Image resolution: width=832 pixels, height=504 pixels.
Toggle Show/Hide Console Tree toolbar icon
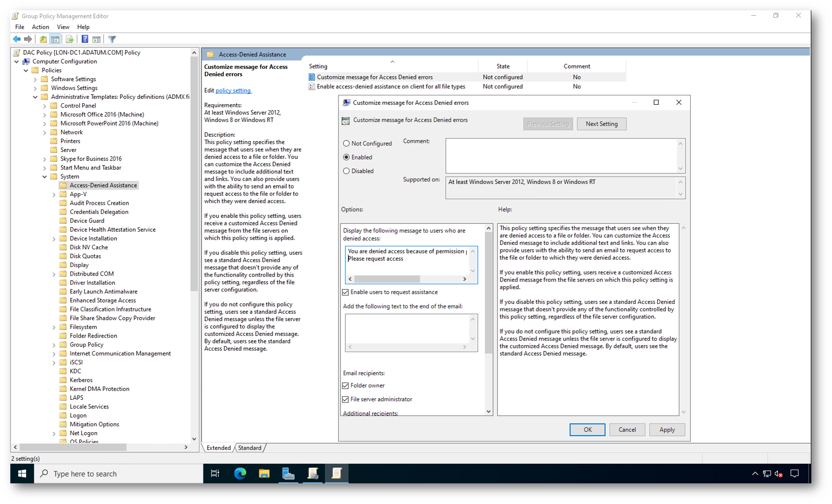coord(55,39)
